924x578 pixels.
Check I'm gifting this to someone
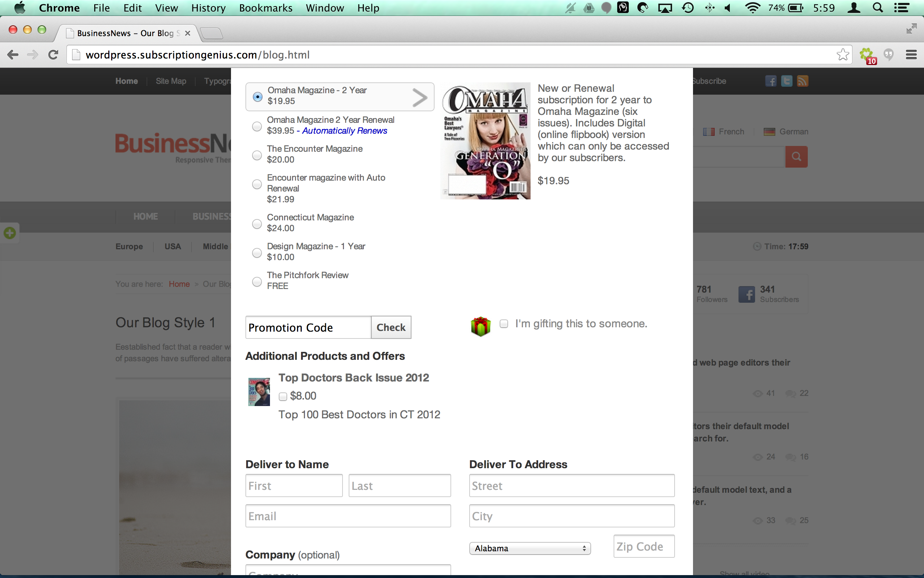coord(504,324)
